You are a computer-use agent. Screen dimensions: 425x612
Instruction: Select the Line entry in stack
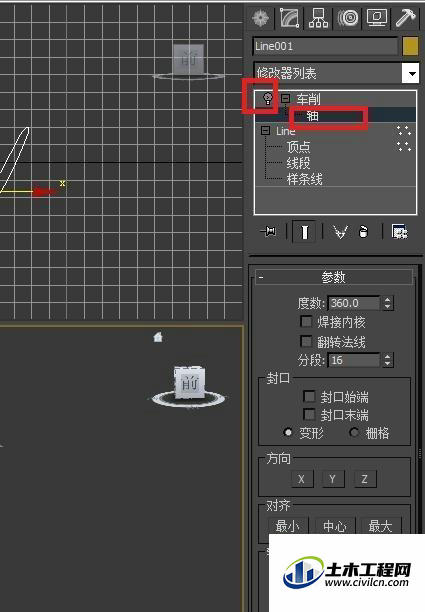click(x=285, y=131)
